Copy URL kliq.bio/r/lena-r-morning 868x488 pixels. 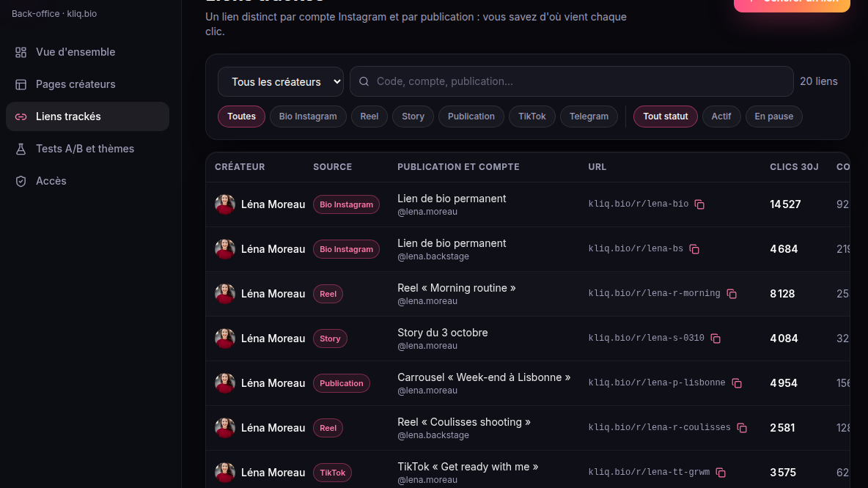point(732,294)
